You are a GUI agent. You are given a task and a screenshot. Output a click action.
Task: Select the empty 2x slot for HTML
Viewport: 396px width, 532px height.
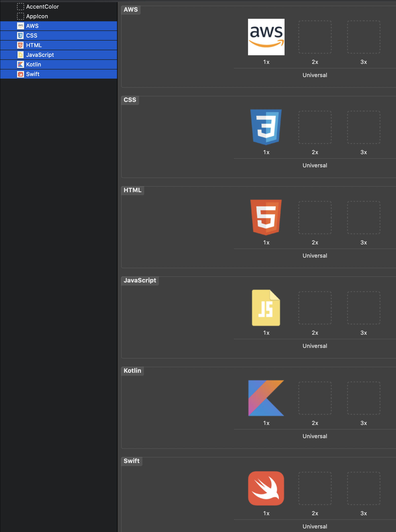(315, 217)
